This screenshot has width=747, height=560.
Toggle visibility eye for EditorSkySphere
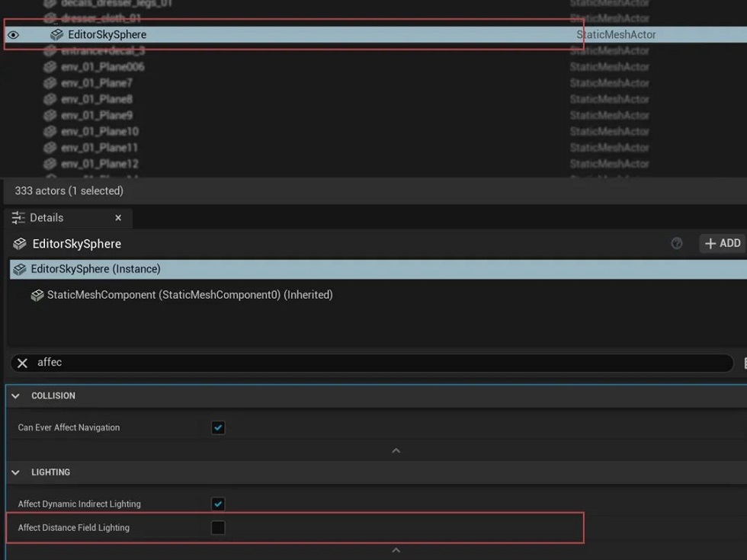pyautogui.click(x=13, y=35)
